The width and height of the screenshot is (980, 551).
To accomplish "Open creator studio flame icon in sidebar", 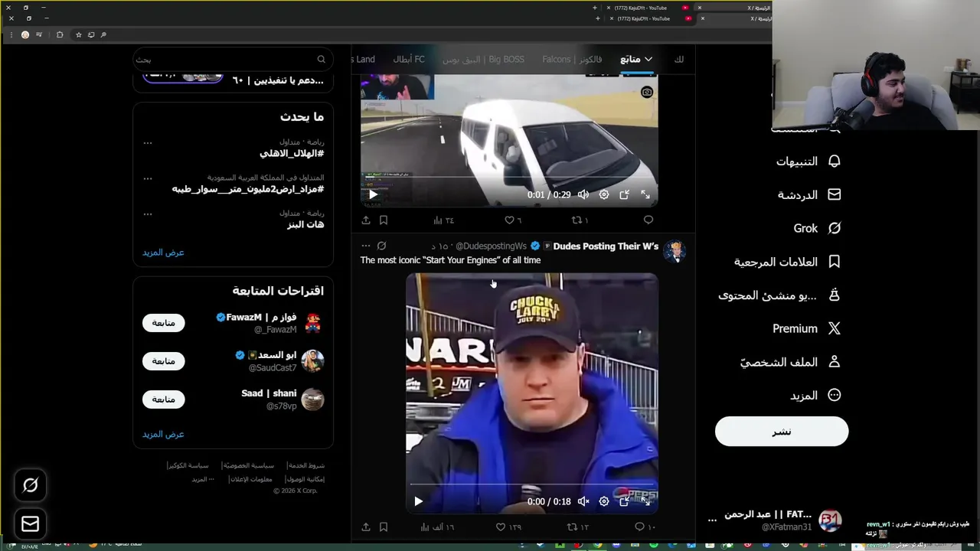I will (x=835, y=295).
